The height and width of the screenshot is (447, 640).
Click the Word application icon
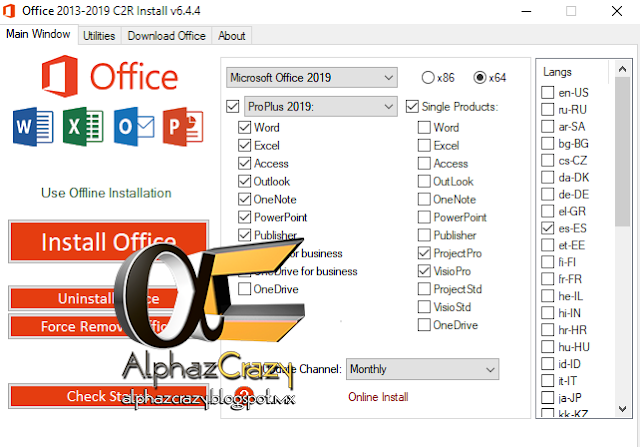click(x=33, y=127)
